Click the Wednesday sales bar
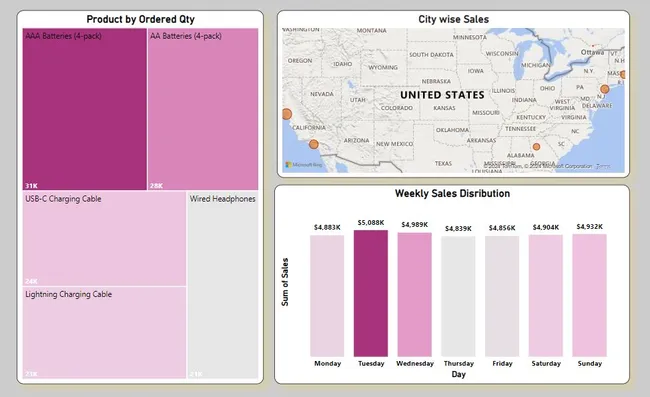The width and height of the screenshot is (650, 397). click(x=415, y=295)
